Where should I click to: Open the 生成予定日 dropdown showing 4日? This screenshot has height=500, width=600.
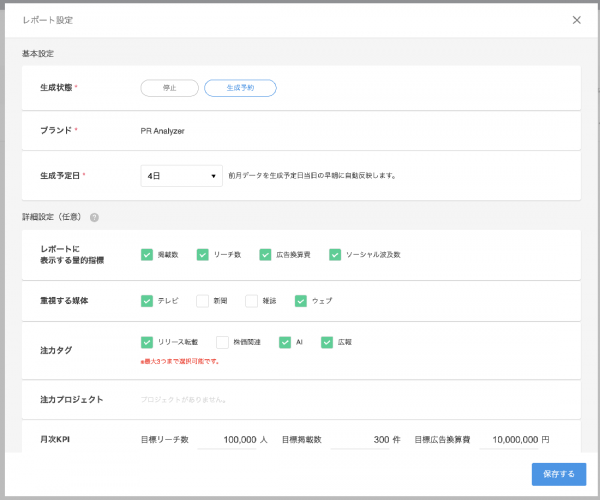click(x=181, y=175)
